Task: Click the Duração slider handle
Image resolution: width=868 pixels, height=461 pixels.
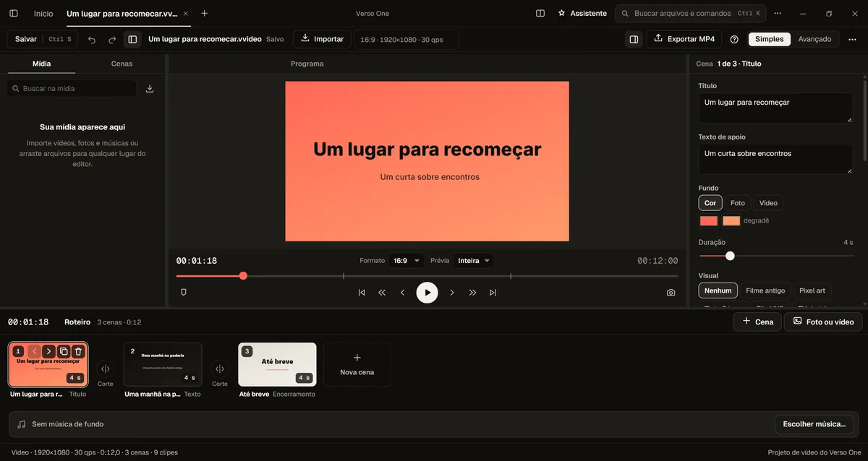Action: tap(730, 256)
